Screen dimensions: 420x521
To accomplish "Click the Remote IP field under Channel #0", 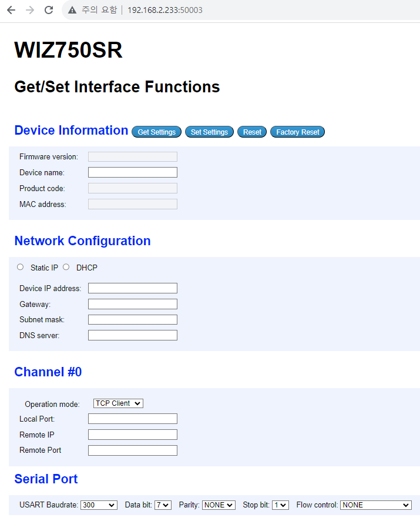I will (x=132, y=435).
